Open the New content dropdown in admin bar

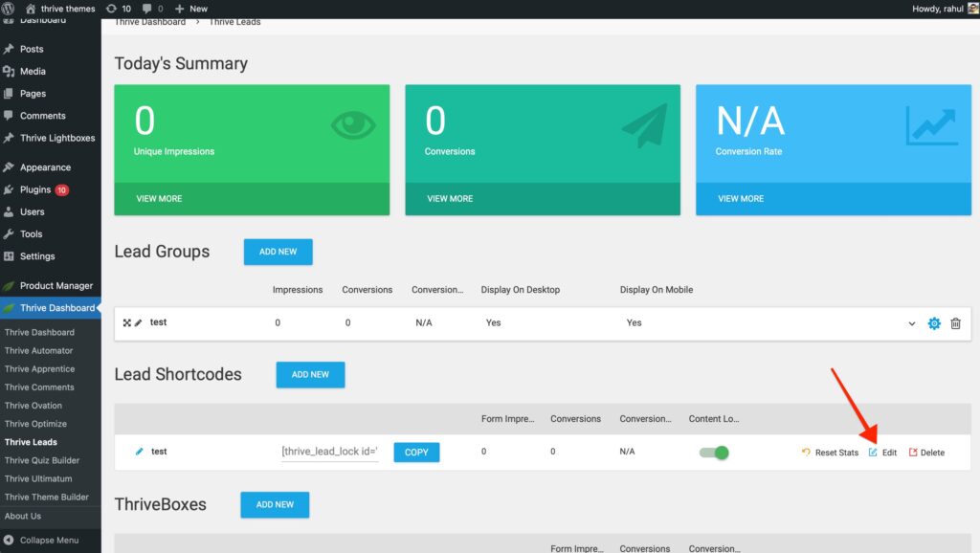click(191, 9)
